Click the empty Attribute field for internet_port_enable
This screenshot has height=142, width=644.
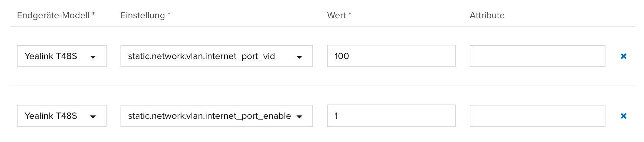537,116
